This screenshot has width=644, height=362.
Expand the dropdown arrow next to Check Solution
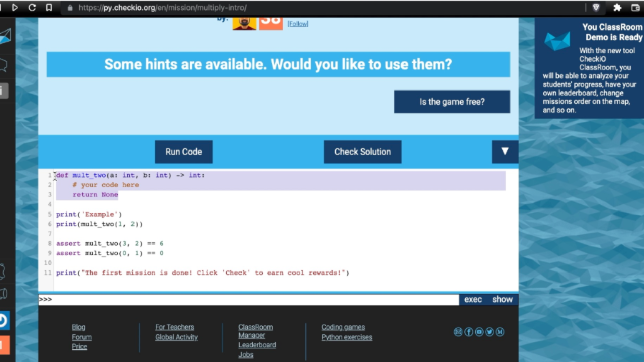(505, 152)
